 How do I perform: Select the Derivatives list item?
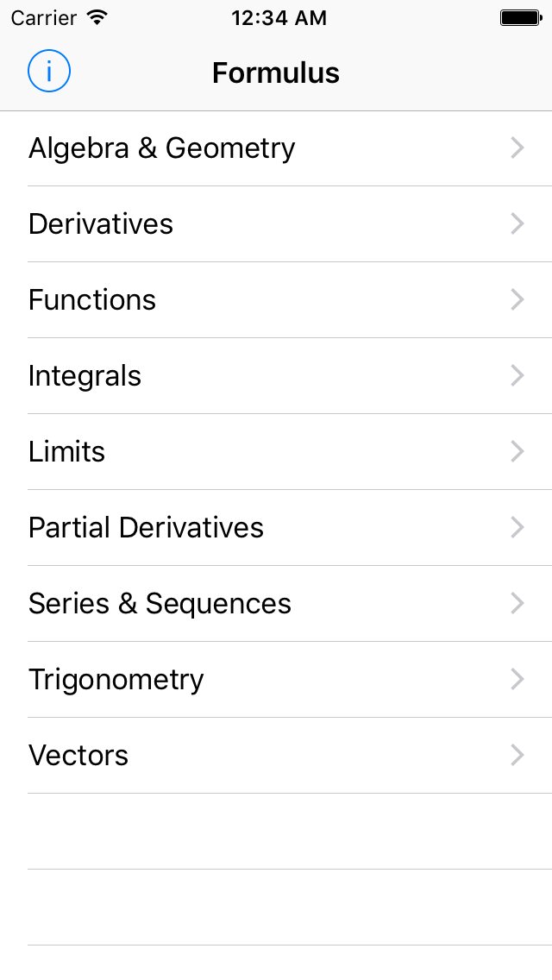pos(101,224)
